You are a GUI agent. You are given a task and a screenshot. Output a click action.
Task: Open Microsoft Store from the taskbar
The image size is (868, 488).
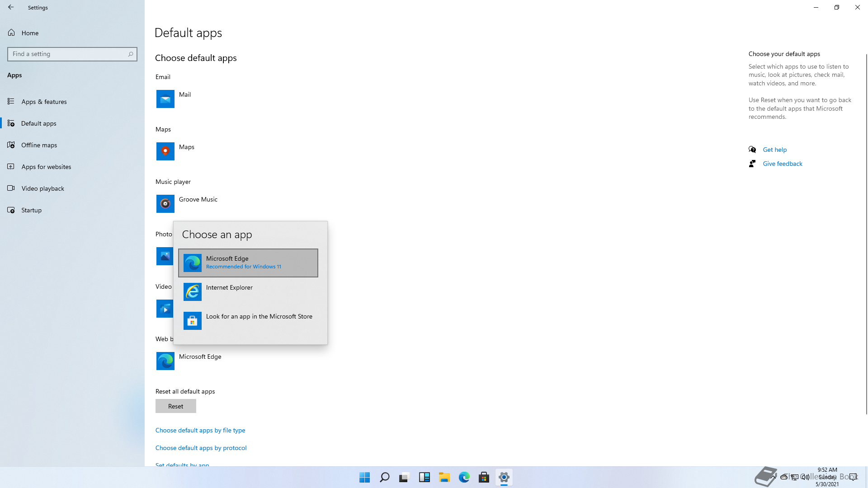[484, 477]
